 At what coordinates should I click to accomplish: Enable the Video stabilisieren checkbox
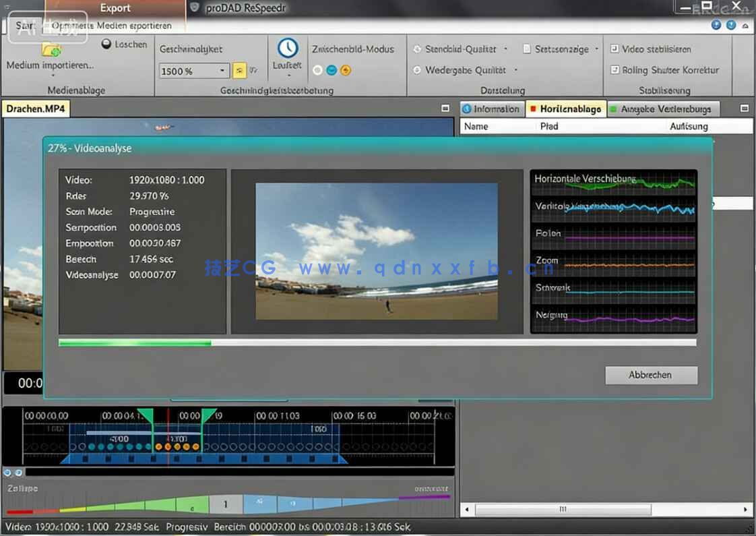tap(615, 49)
